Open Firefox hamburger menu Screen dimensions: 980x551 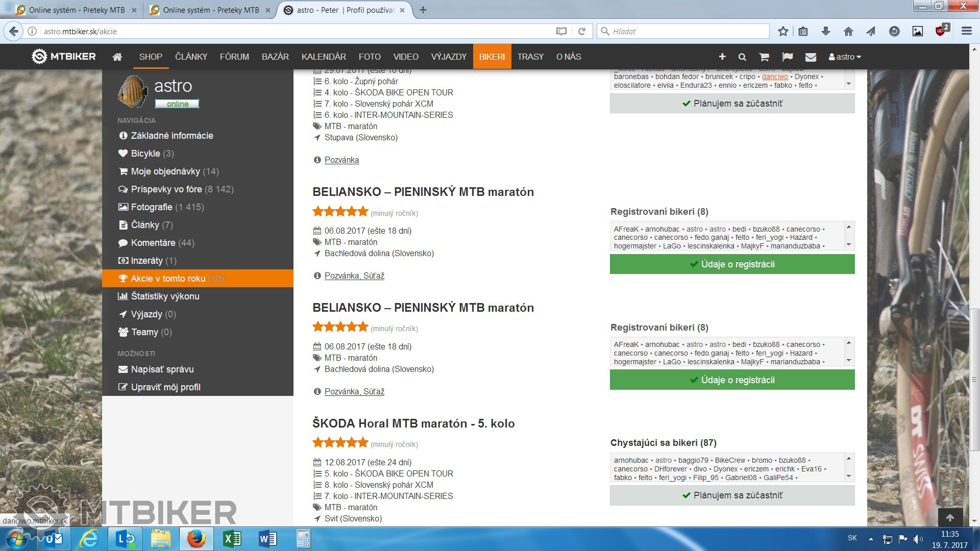click(x=966, y=31)
